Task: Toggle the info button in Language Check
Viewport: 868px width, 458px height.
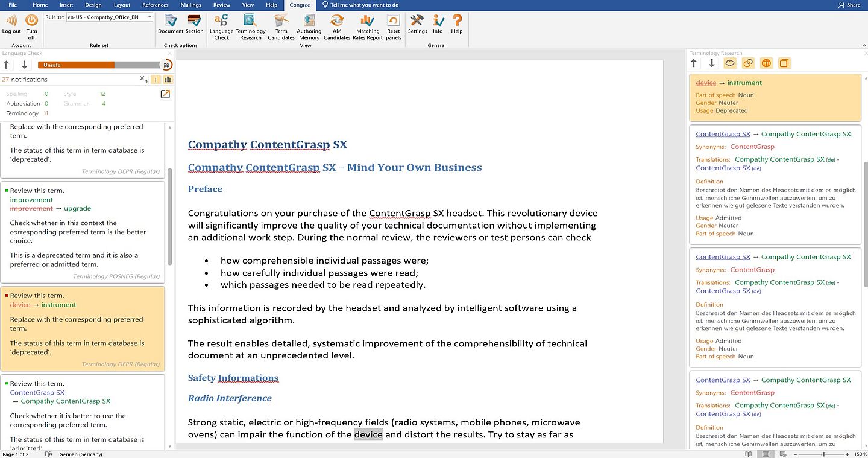Action: coord(156,79)
